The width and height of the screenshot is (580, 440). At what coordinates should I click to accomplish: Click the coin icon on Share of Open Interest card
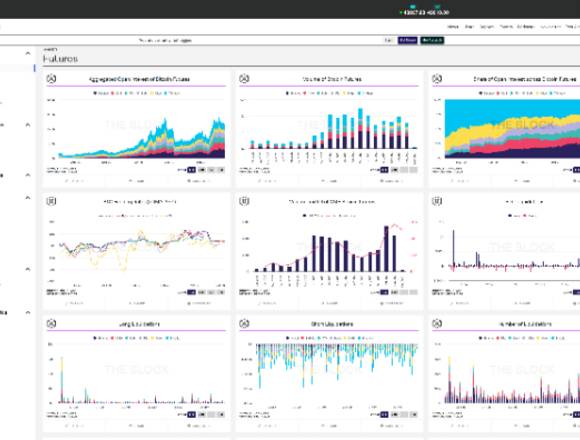click(437, 78)
